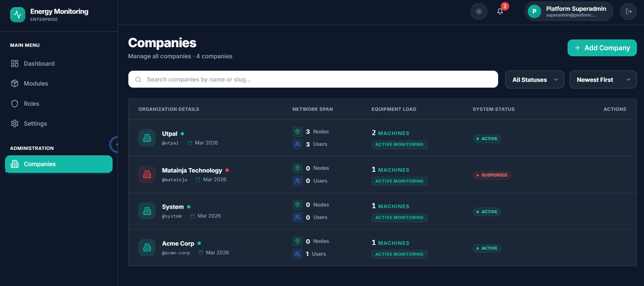
Task: Open notifications bell with badge
Action: click(500, 11)
